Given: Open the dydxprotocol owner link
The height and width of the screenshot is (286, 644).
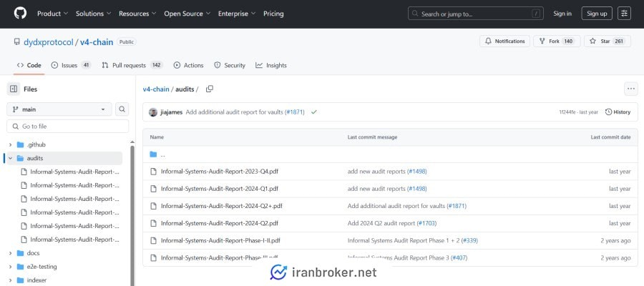Looking at the screenshot, I should (49, 42).
